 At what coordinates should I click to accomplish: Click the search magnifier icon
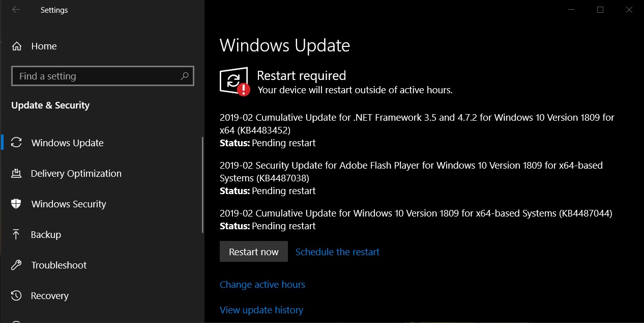coord(185,76)
